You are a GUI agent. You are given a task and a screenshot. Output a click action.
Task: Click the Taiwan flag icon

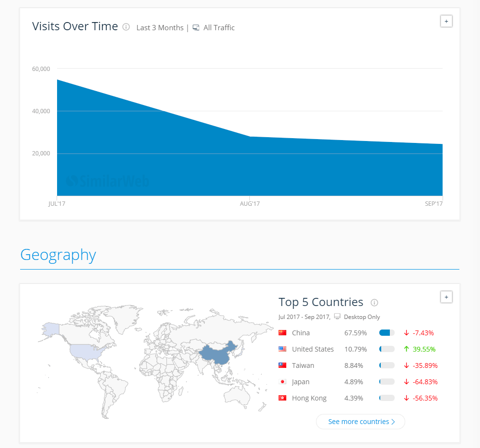[282, 365]
